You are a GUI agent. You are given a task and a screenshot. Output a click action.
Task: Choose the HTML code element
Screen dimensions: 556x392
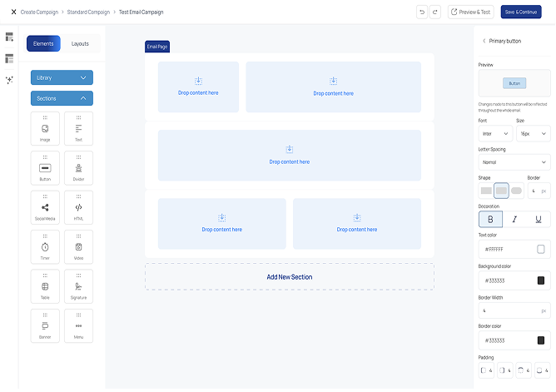coord(78,208)
